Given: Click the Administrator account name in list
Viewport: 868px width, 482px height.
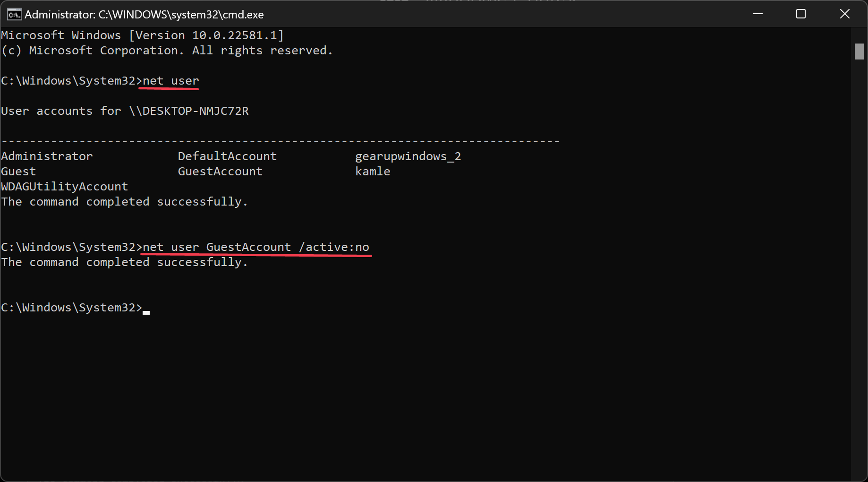Looking at the screenshot, I should pos(47,156).
